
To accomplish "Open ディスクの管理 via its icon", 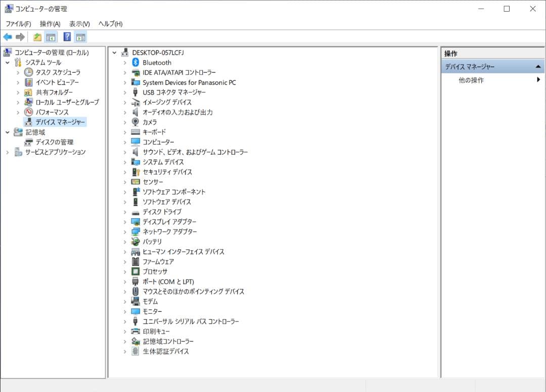I will coord(28,142).
